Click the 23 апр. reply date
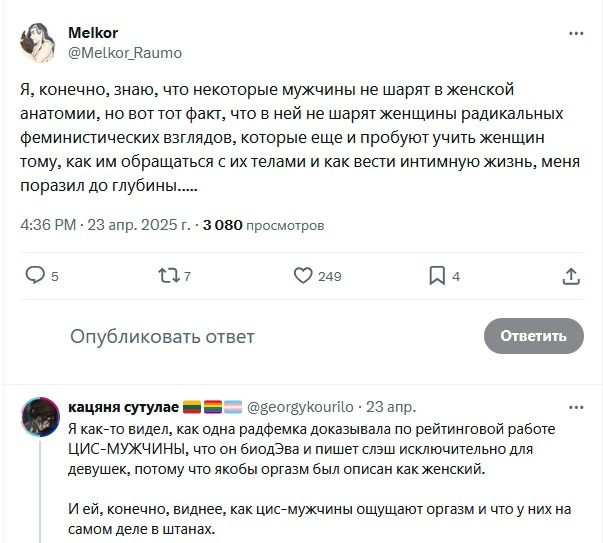 click(391, 408)
